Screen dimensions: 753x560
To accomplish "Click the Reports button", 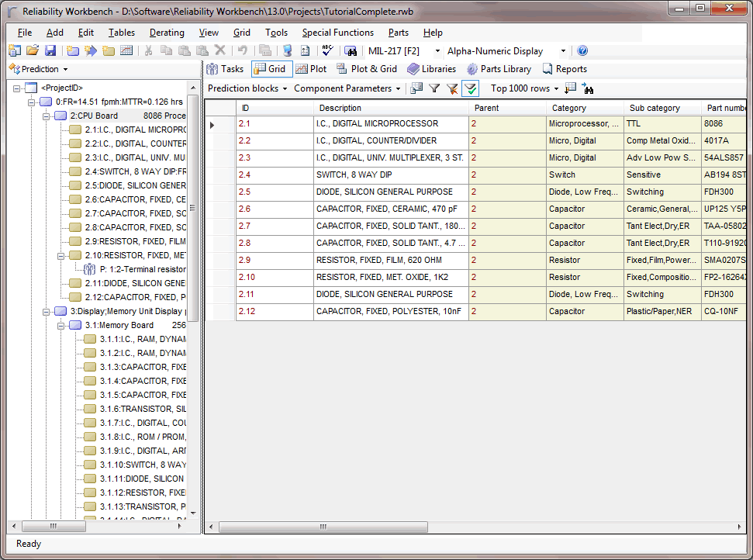I will 564,69.
